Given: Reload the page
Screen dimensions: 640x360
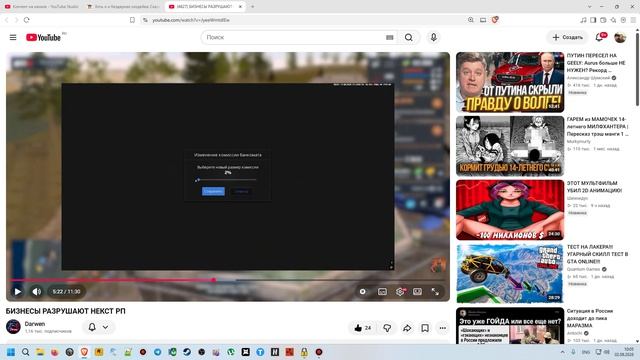Looking at the screenshot, I should click(27, 20).
